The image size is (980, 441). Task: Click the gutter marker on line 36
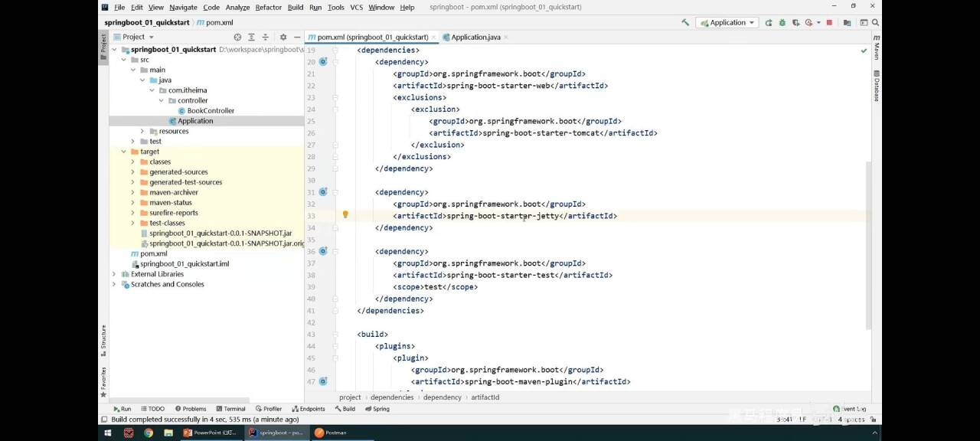click(x=323, y=250)
